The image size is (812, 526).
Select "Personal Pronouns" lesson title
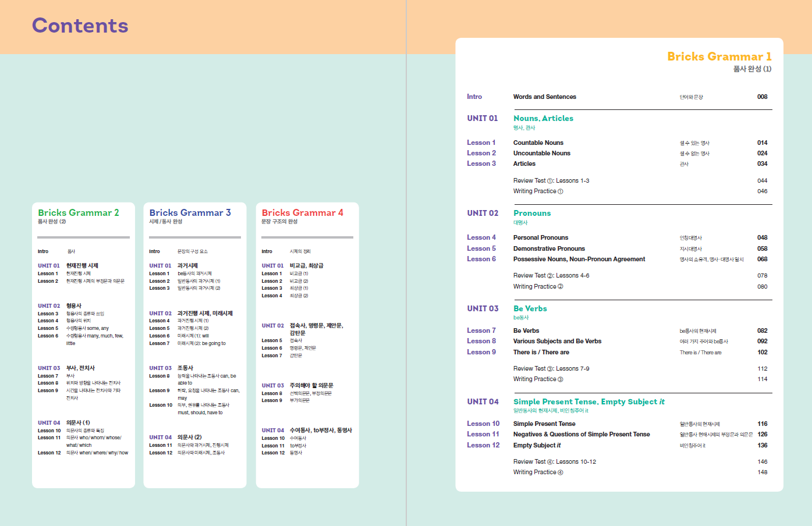[x=541, y=237]
